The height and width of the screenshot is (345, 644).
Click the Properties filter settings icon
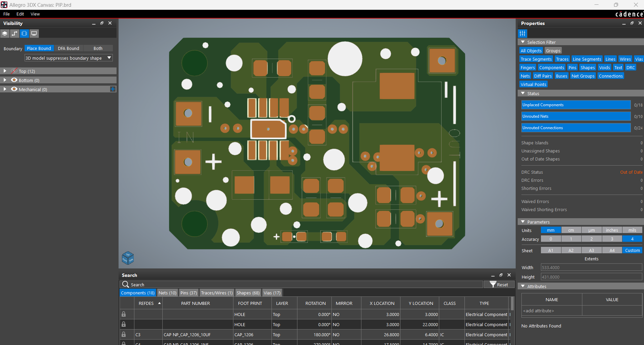[522, 33]
